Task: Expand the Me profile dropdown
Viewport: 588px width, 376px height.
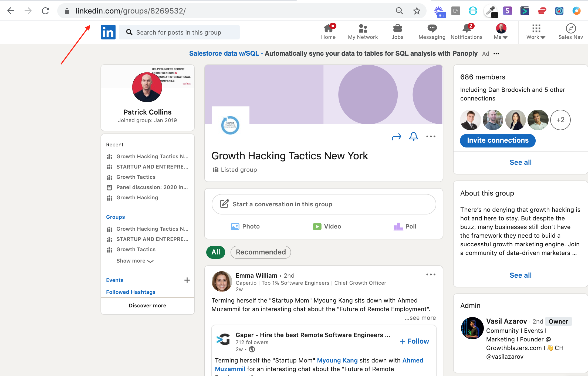Action: (x=501, y=32)
